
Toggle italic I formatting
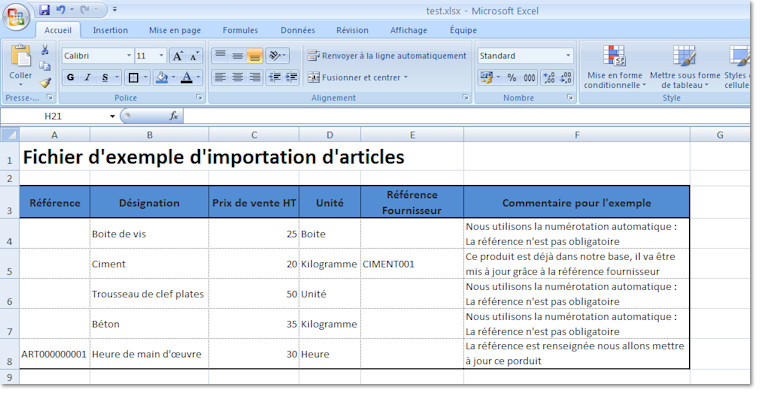[87, 78]
